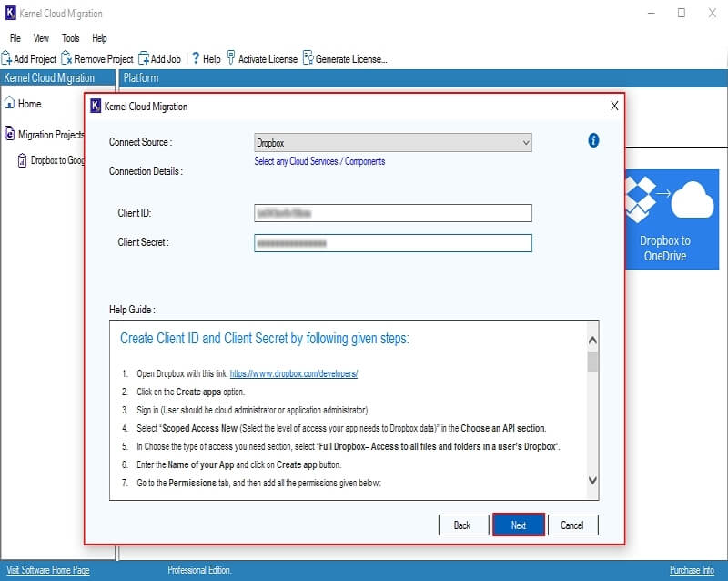Click the Home icon in sidebar

pyautogui.click(x=9, y=103)
